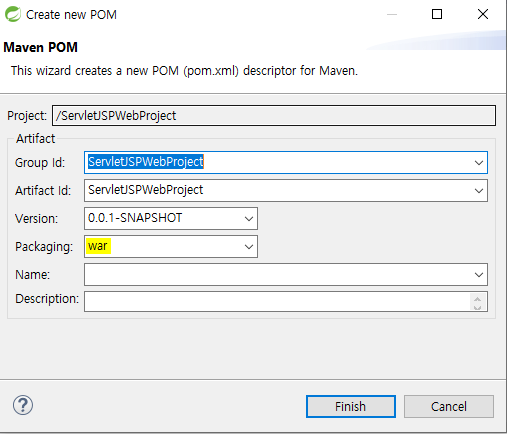Open the help question mark icon

(x=23, y=405)
